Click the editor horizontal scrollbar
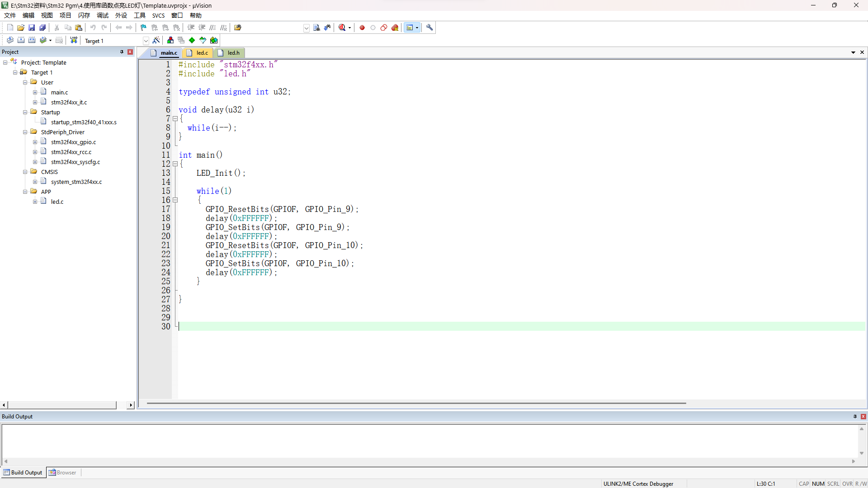Image resolution: width=868 pixels, height=488 pixels. point(416,403)
